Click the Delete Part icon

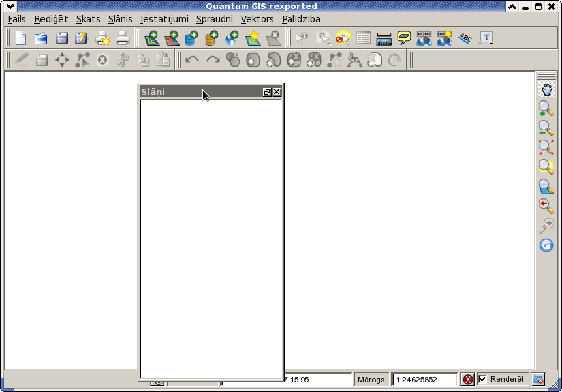[x=315, y=60]
